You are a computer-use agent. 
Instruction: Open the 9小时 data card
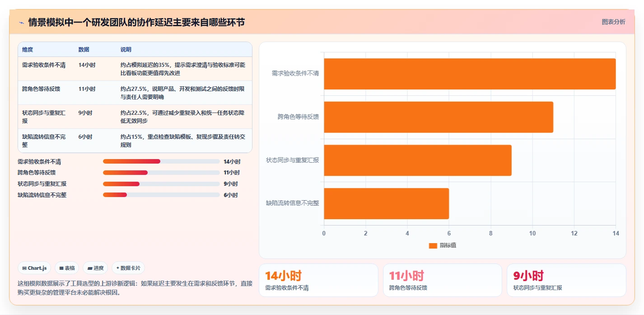coord(566,280)
